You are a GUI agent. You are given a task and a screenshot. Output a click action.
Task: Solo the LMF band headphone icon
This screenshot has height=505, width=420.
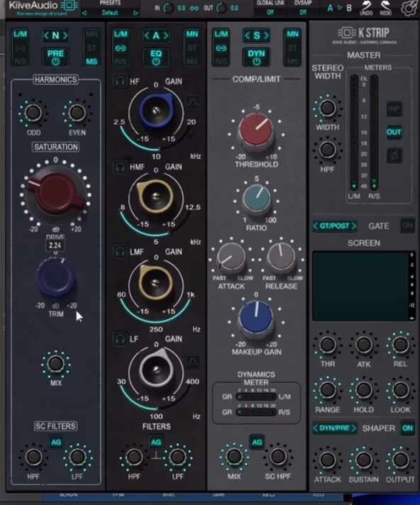pos(120,252)
